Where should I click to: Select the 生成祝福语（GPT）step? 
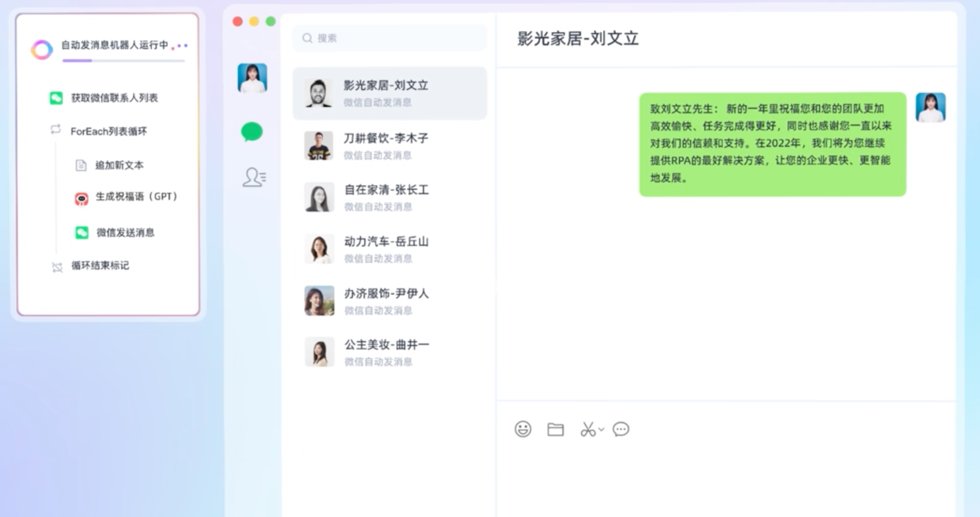click(136, 196)
